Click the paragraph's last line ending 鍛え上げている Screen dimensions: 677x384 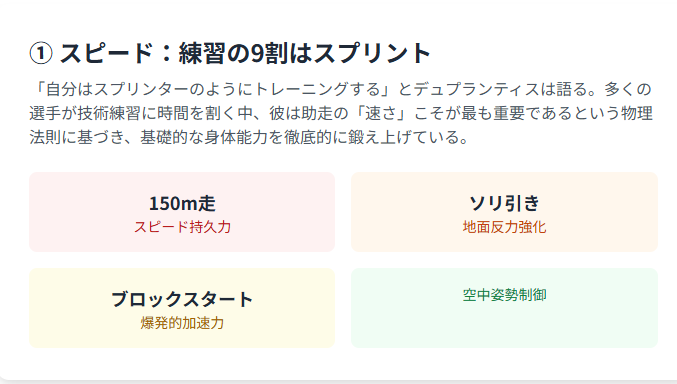(249, 137)
